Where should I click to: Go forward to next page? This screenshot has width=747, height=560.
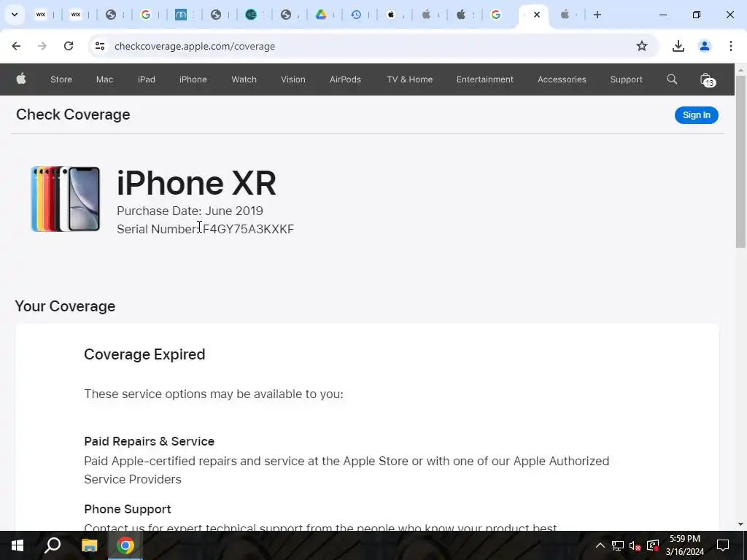coord(42,46)
